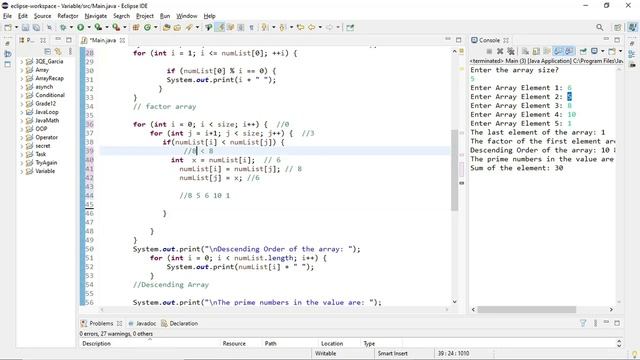This screenshot has width=640, height=360.
Task: Expand the Conditional project node
Action: pyautogui.click(x=22, y=95)
